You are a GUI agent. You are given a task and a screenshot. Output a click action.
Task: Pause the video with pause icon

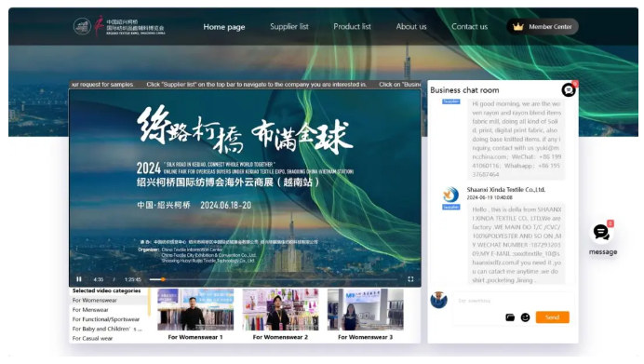pyautogui.click(x=79, y=279)
